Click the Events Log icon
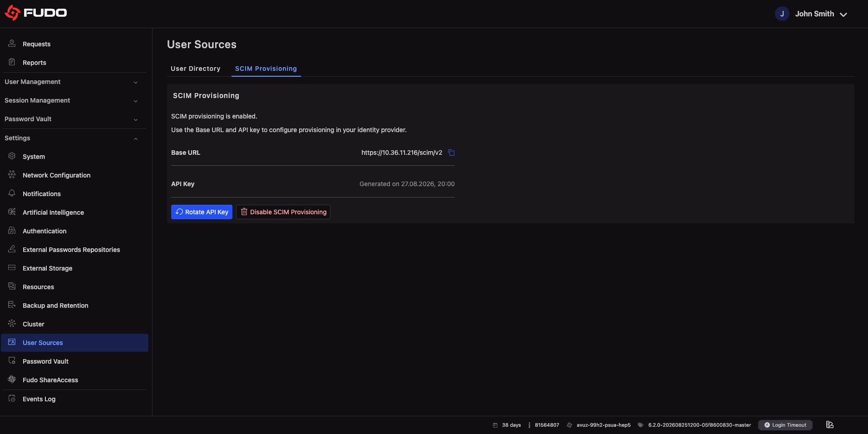This screenshot has height=434, width=868. tap(12, 399)
